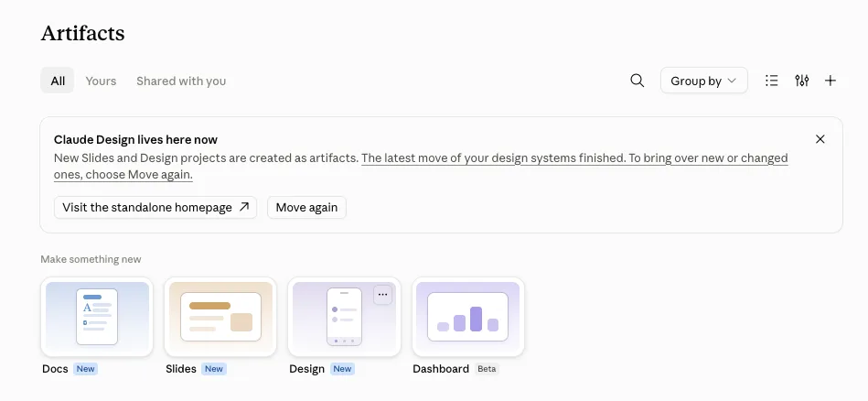Click the Slides label text
Screen dimensions: 868x401
(x=181, y=369)
